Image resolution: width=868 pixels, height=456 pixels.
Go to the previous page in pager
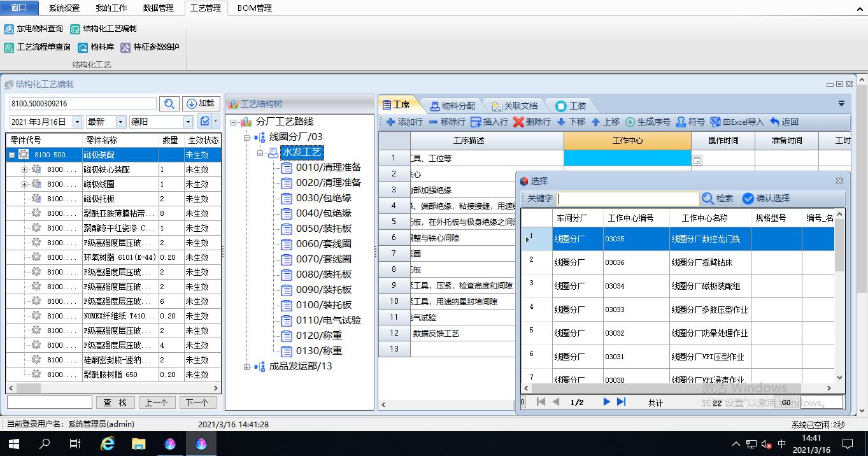pos(556,402)
